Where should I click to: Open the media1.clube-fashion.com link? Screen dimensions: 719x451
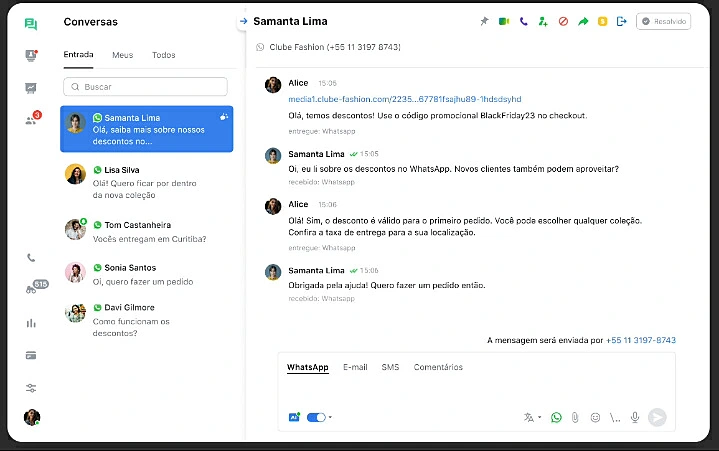coord(404,99)
